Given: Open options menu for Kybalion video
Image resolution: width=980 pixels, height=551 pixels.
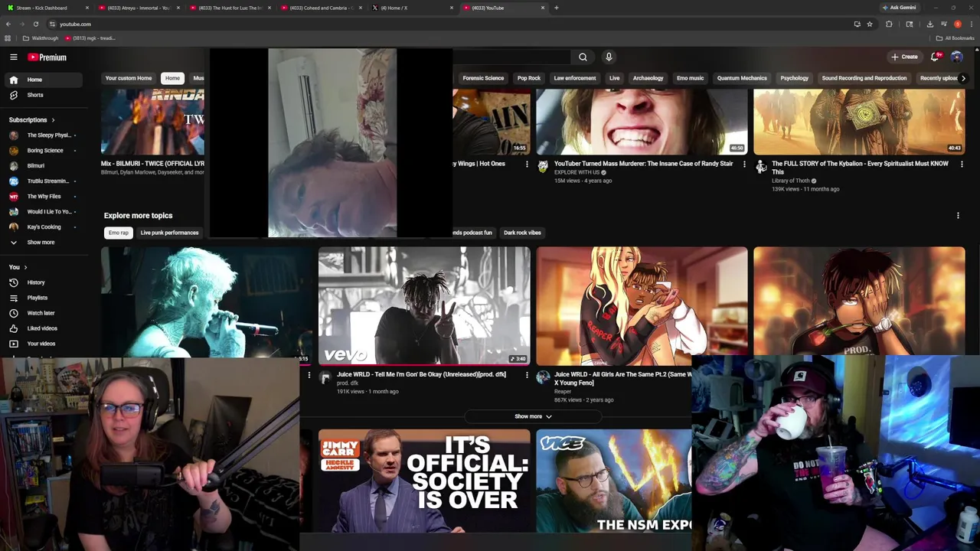Looking at the screenshot, I should [962, 164].
